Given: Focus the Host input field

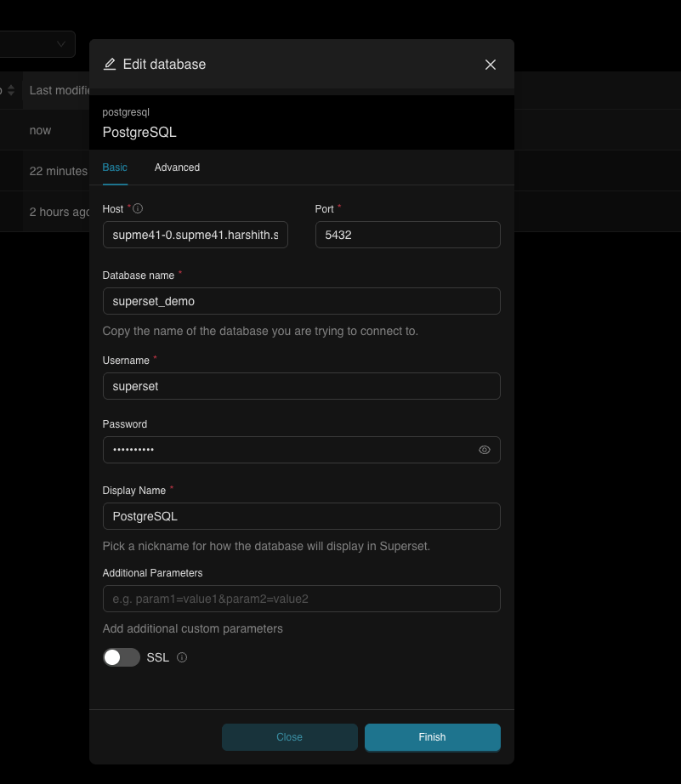Looking at the screenshot, I should pos(196,235).
